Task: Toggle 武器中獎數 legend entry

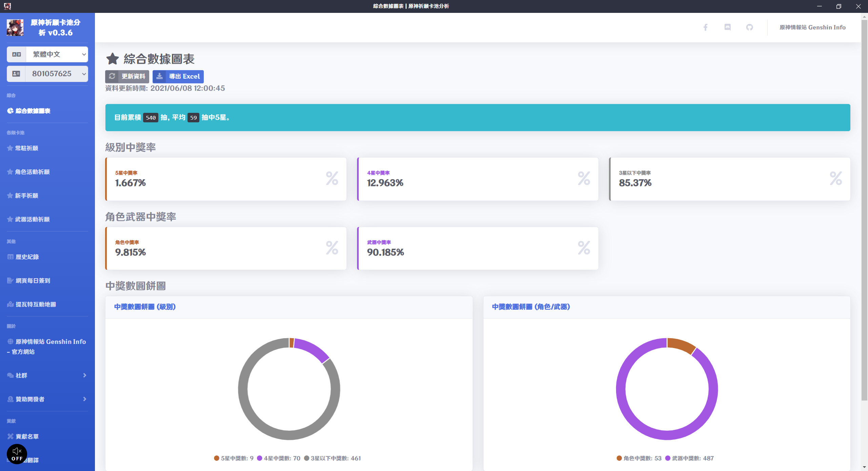Action: [x=690, y=458]
